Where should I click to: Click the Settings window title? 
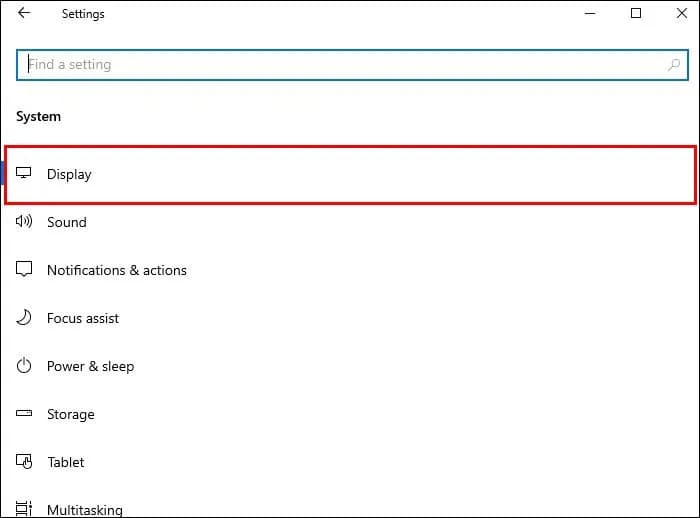[83, 14]
